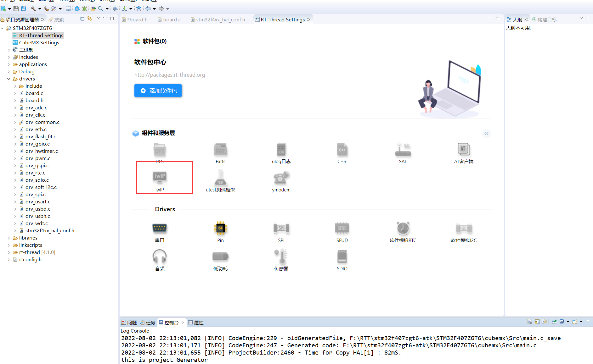Expand the rt-thread [4.1.0] folder
This screenshot has height=364, width=593.
pyautogui.click(x=9, y=252)
